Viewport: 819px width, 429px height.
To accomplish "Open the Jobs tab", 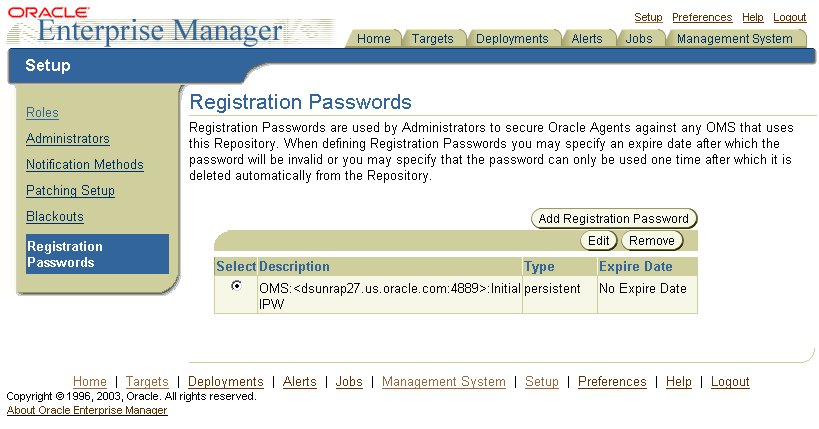I will tap(639, 39).
